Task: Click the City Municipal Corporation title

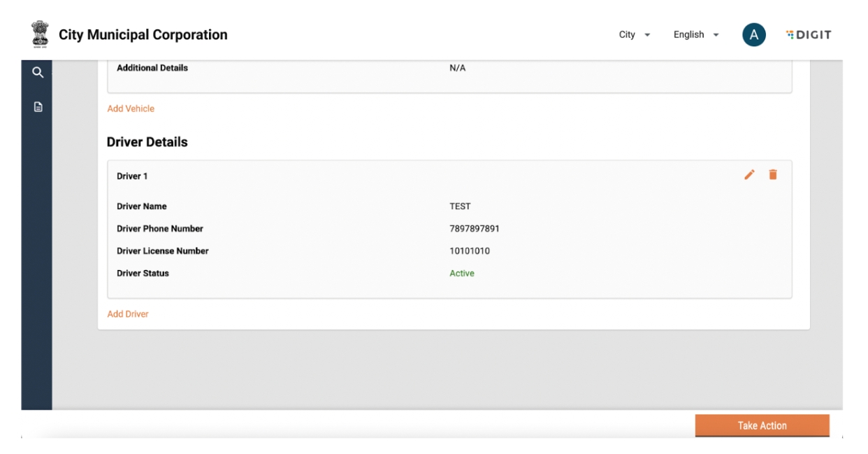Action: (143, 35)
